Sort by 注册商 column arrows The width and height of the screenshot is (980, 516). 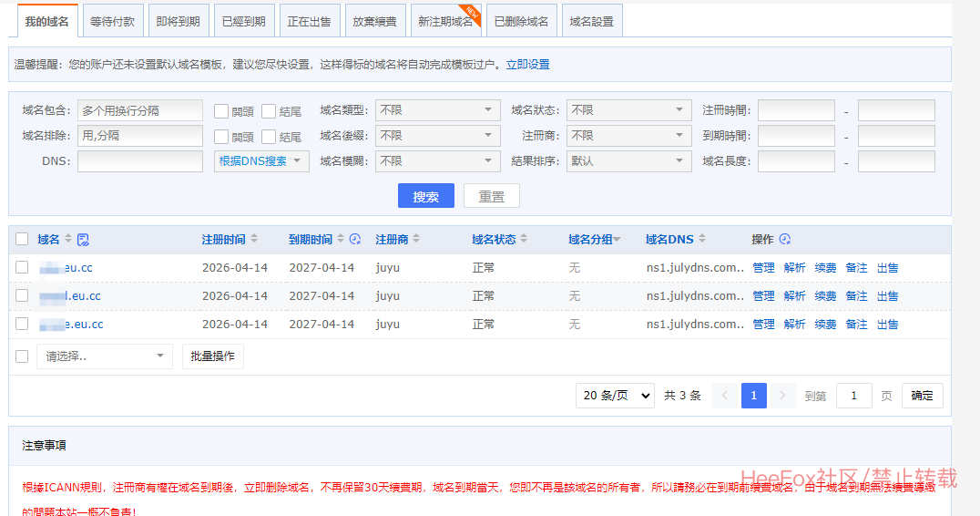pos(416,239)
